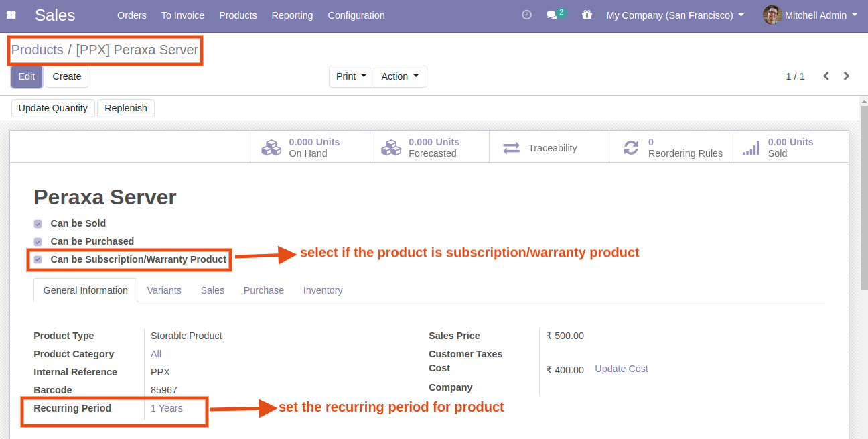The image size is (868, 439).
Task: Click the 1 / 1 pager counter
Action: (795, 76)
